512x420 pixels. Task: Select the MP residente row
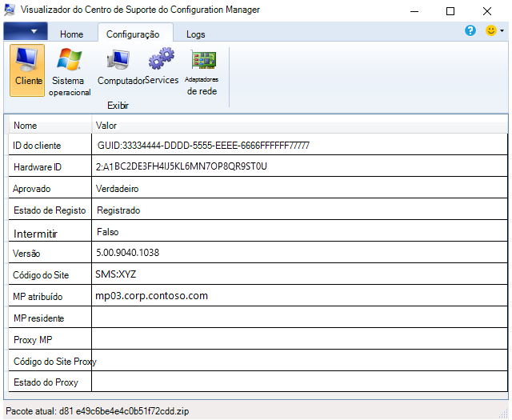point(258,317)
